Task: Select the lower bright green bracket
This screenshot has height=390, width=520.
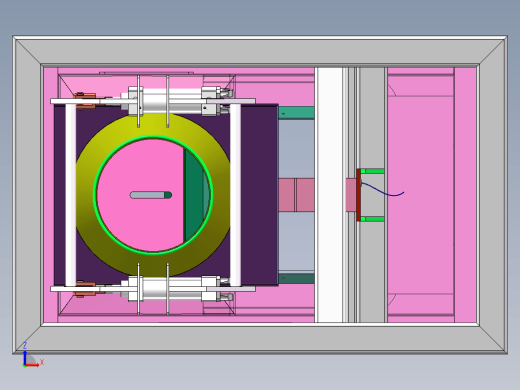Action: (372, 219)
